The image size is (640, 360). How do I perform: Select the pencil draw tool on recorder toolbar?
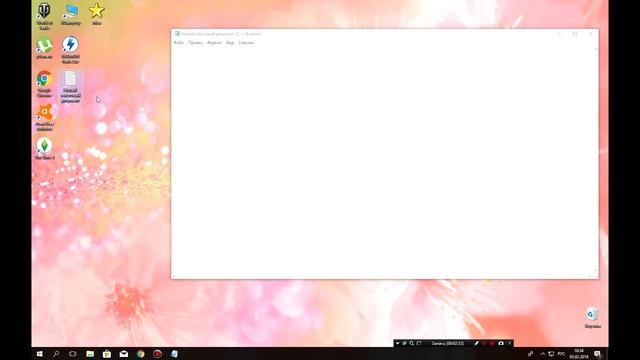pyautogui.click(x=476, y=344)
